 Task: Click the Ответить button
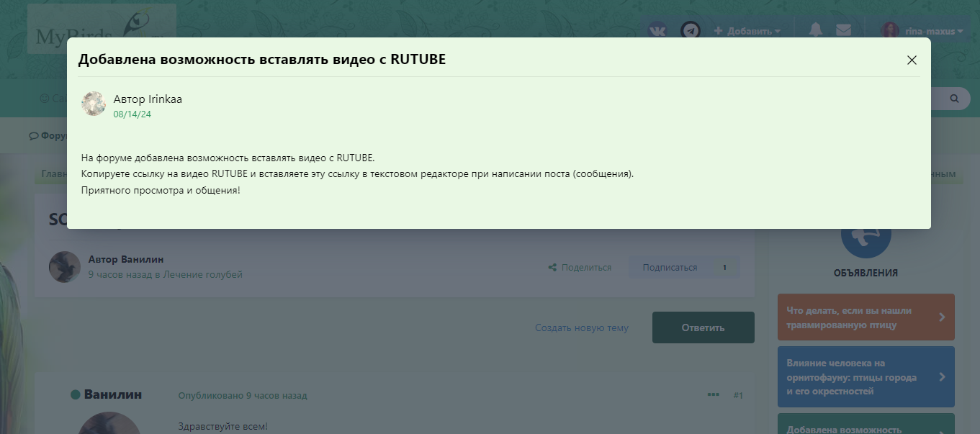[703, 327]
